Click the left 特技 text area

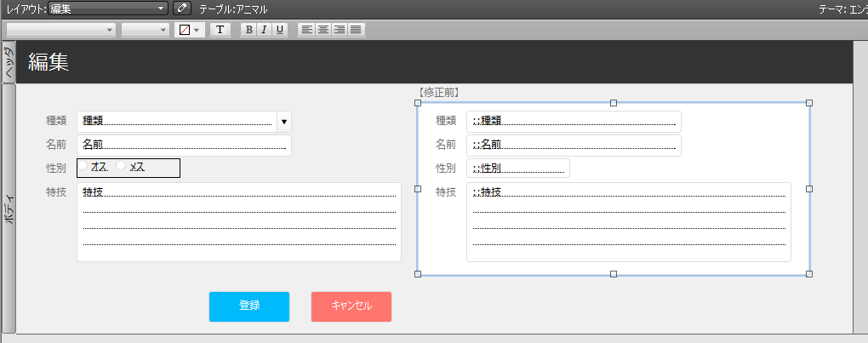(x=239, y=222)
